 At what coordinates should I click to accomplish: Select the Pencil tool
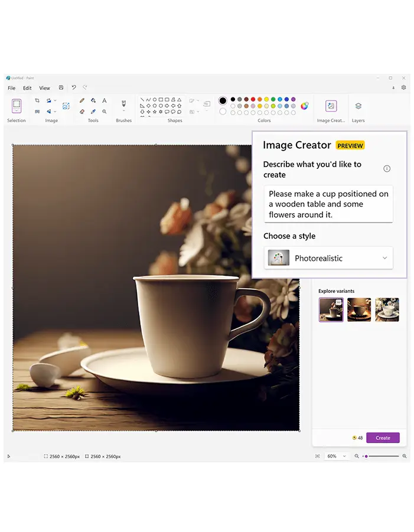[x=82, y=101]
